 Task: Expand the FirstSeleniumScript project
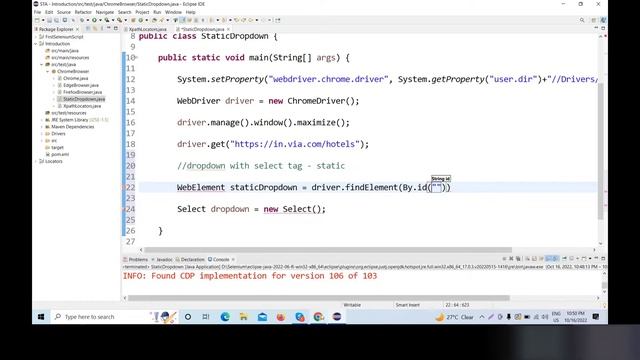(36, 37)
